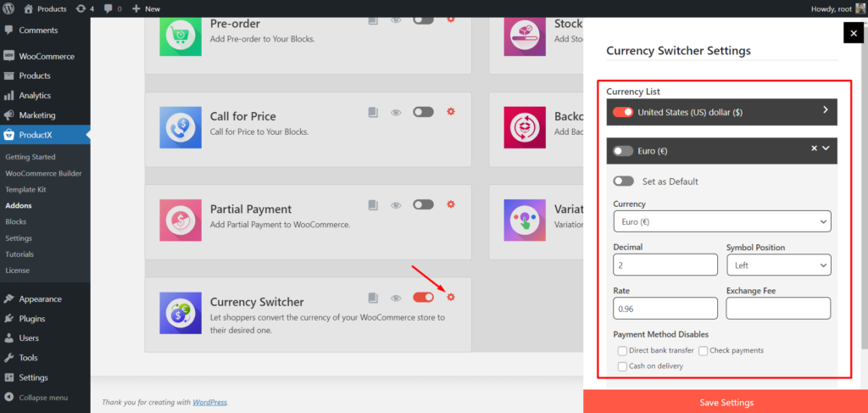Click the Variation swatches addon thumbnail
The image size is (868, 413).
click(x=525, y=220)
